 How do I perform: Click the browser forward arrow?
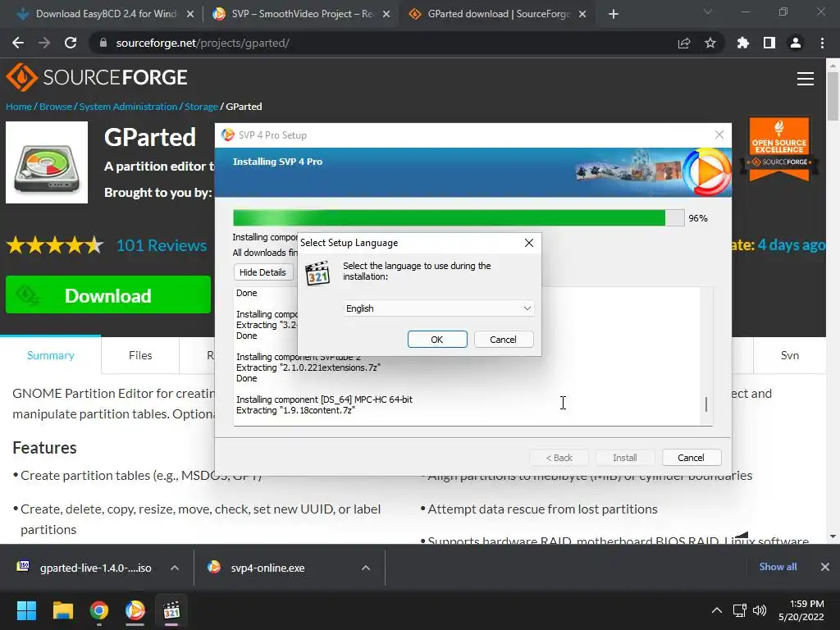pos(44,43)
